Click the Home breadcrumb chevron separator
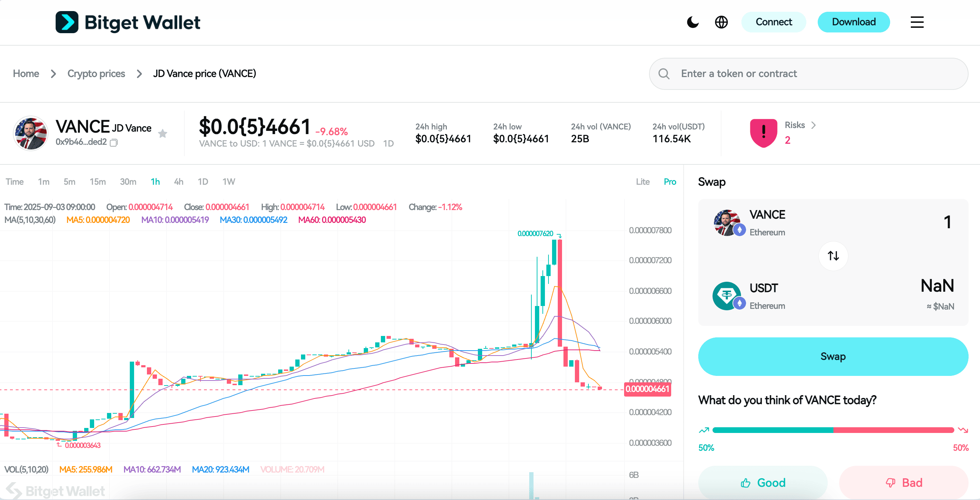This screenshot has height=500, width=980. pos(53,74)
